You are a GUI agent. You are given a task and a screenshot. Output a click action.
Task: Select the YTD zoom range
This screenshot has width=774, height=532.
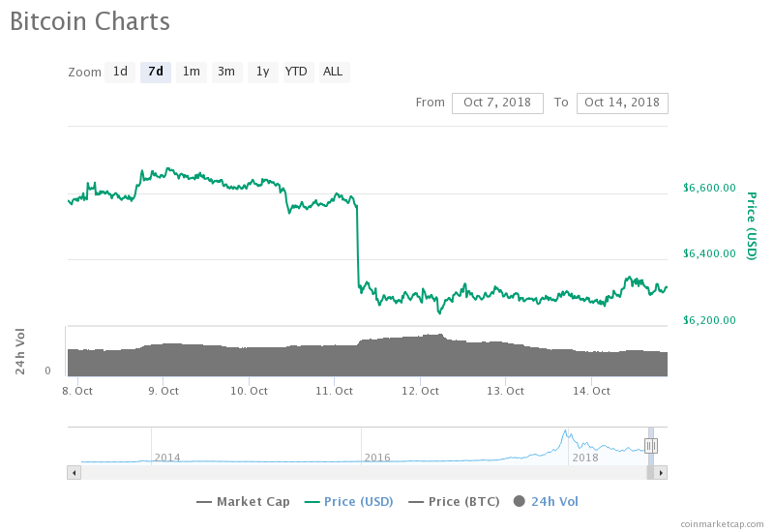pos(298,72)
